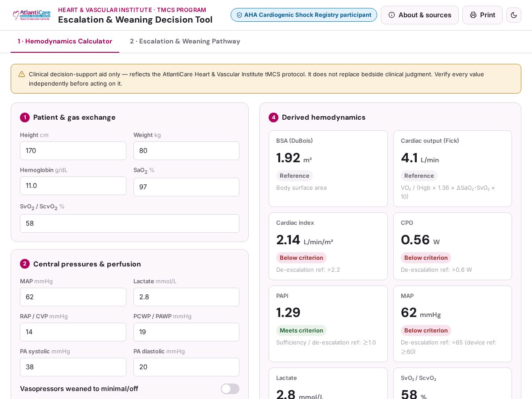Click the info icon in About & sources
532x399 pixels.
[x=391, y=15]
